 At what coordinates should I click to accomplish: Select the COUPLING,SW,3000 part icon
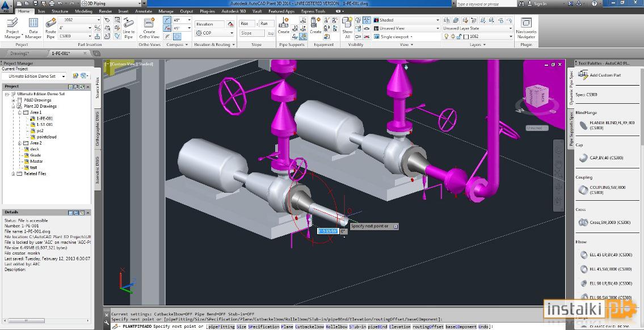(x=582, y=189)
